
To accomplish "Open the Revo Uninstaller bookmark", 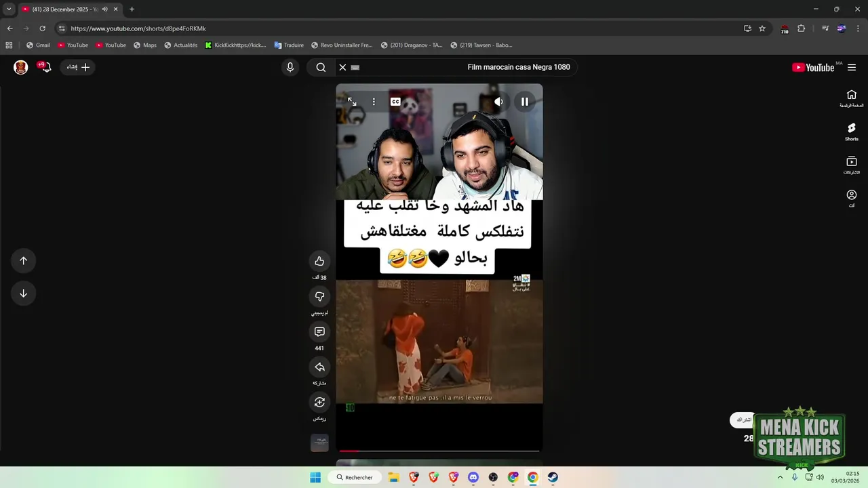I will [342, 45].
